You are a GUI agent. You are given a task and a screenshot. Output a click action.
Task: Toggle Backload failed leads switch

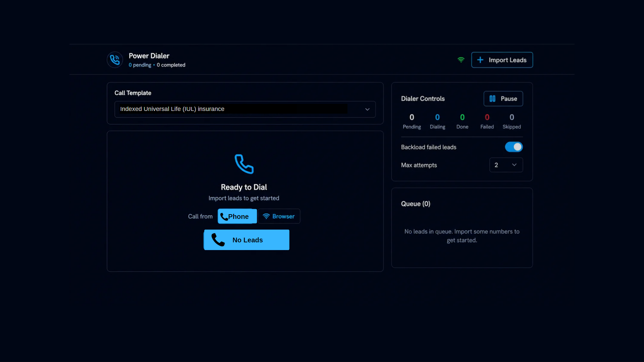pyautogui.click(x=514, y=147)
